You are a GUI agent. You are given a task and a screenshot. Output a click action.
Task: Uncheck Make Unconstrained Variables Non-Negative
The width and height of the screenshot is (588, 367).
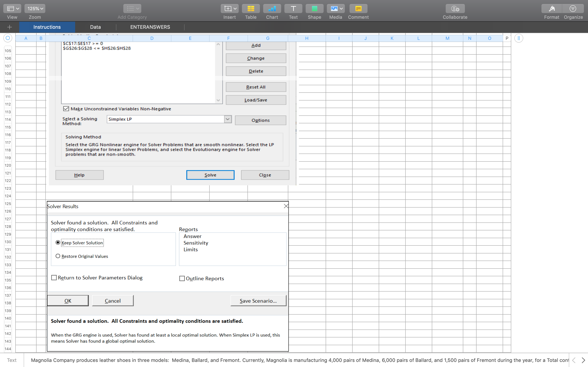point(66,108)
